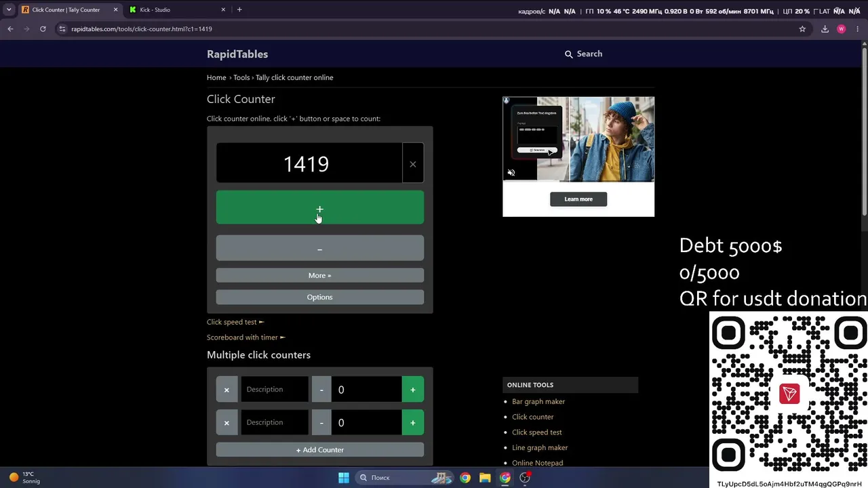Reload the current page
868x488 pixels.
click(43, 29)
